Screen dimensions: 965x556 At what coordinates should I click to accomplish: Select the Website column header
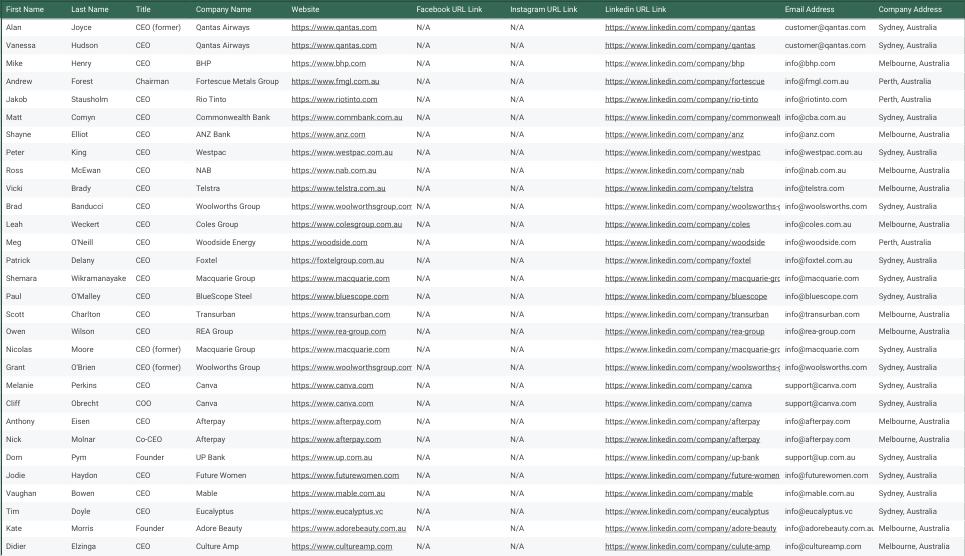(x=305, y=9)
